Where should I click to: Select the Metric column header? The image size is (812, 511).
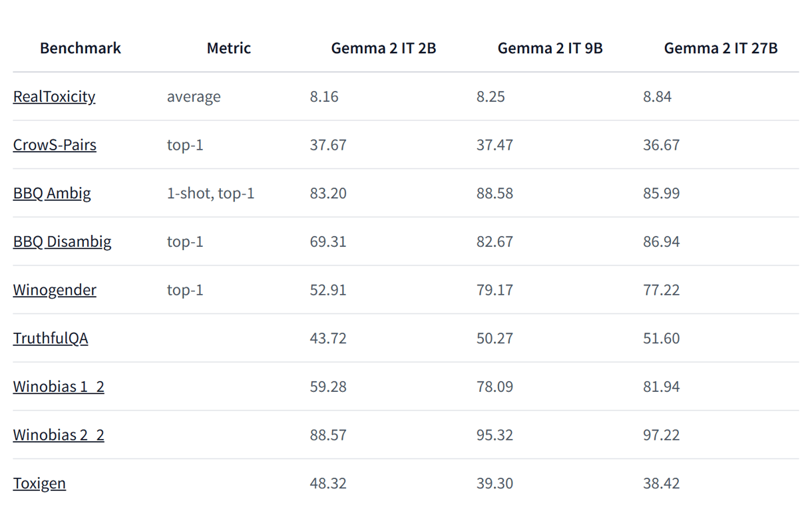[229, 48]
